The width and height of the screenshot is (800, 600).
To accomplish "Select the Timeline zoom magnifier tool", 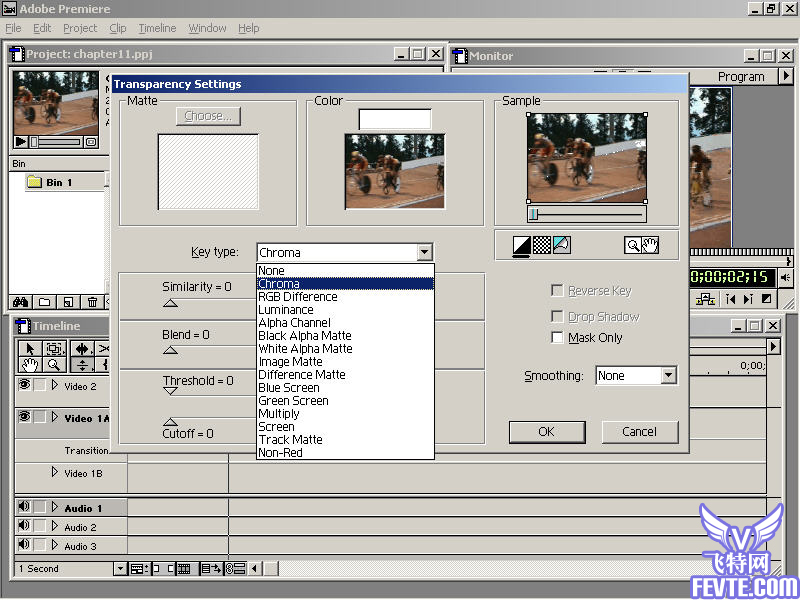I will click(x=55, y=364).
